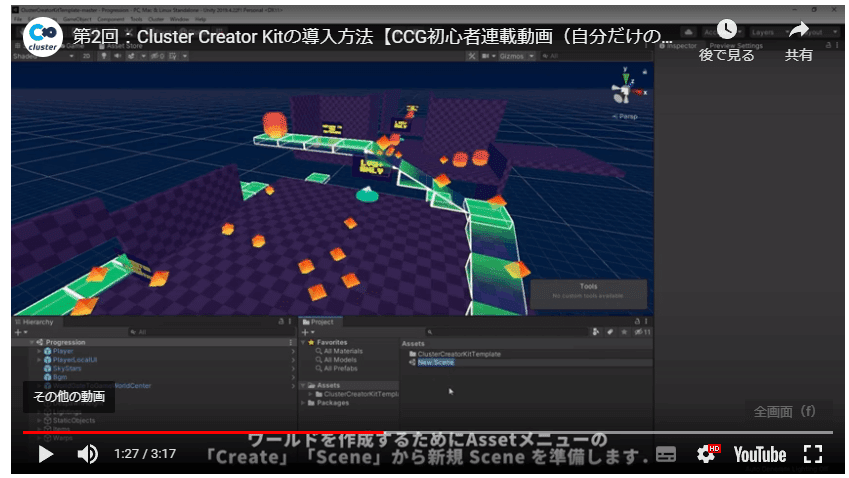Open Hierarchy panel kebab menu

pos(290,322)
